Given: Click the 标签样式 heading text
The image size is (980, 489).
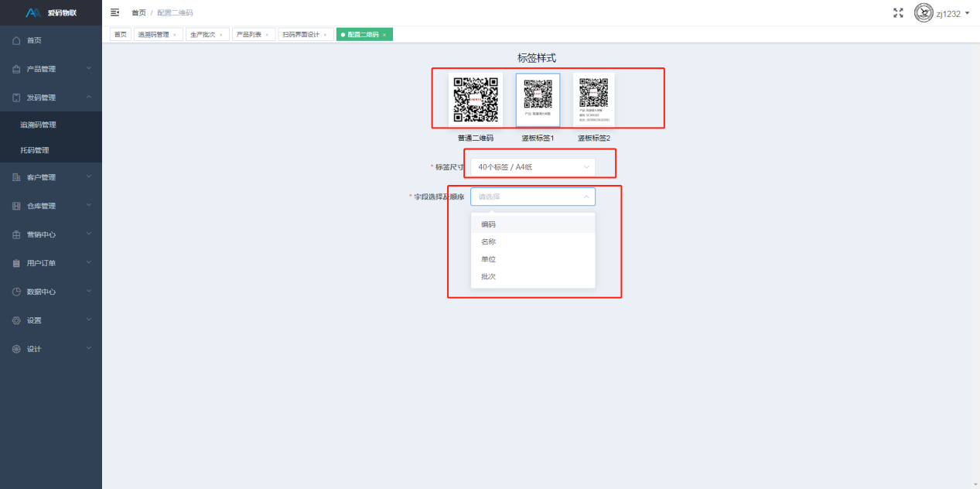Looking at the screenshot, I should coord(537,58).
